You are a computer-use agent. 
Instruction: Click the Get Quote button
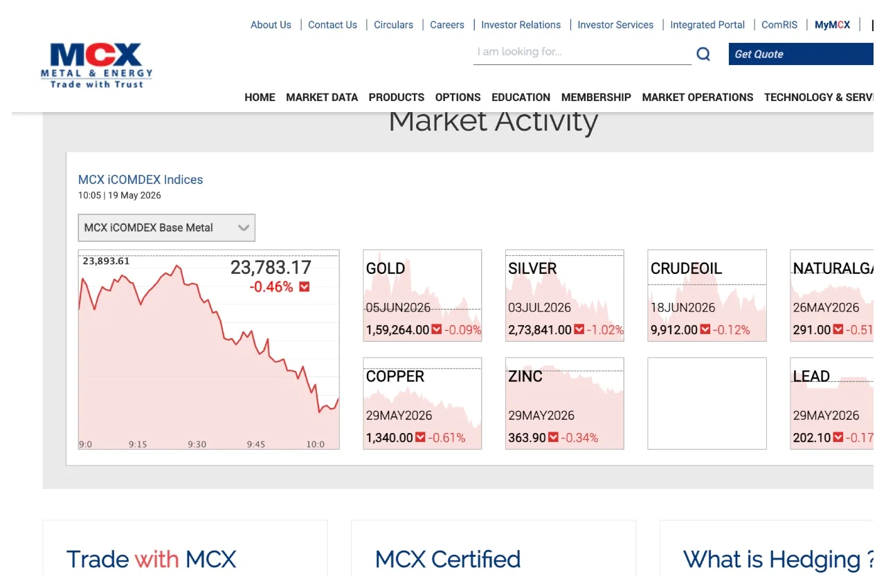[x=801, y=54]
